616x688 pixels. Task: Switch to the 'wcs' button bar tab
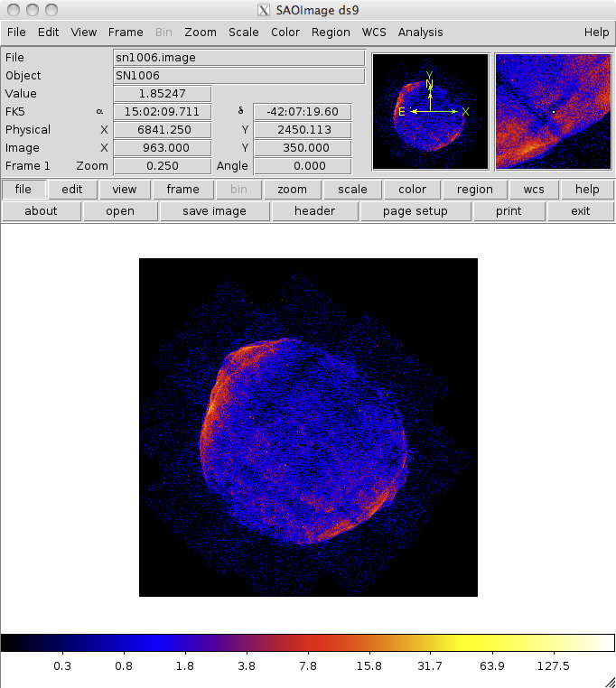pos(533,190)
